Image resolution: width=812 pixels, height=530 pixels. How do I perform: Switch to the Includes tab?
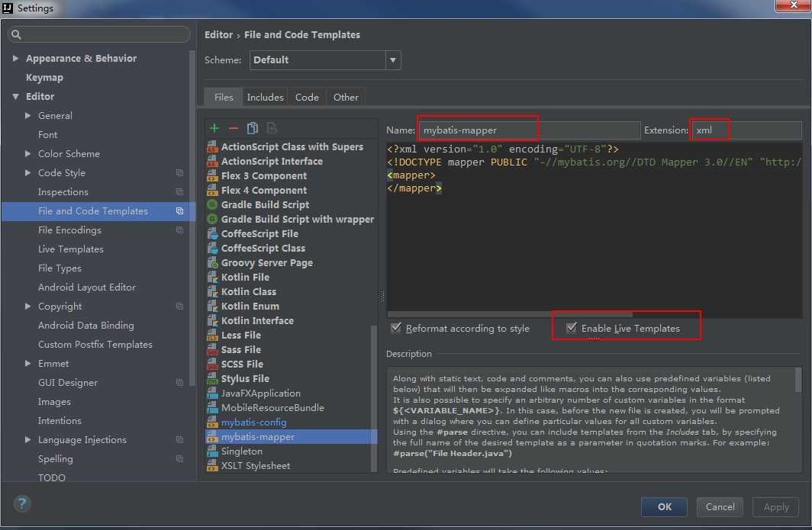pos(265,98)
